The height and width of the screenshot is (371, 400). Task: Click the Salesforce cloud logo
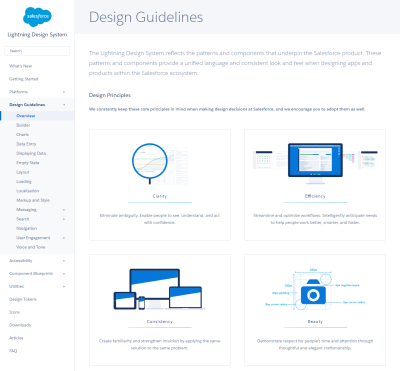[37, 16]
